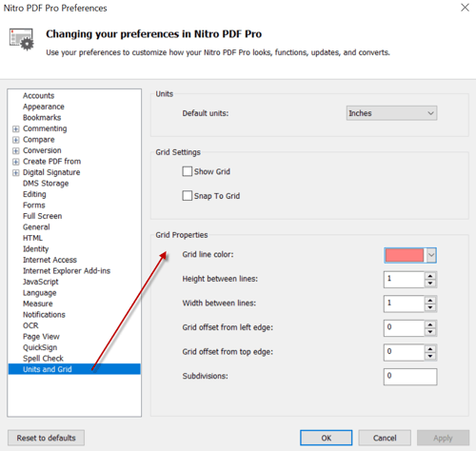Open the Default units dropdown
Image resolution: width=476 pixels, height=451 pixels.
click(x=391, y=113)
